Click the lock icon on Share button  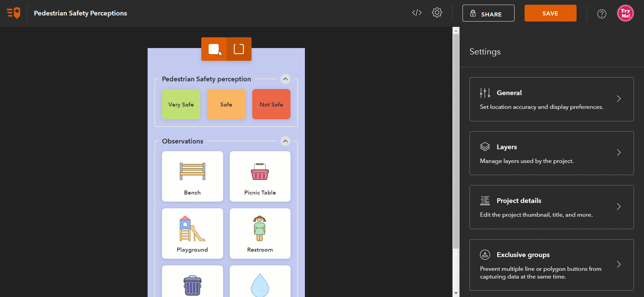click(x=473, y=13)
